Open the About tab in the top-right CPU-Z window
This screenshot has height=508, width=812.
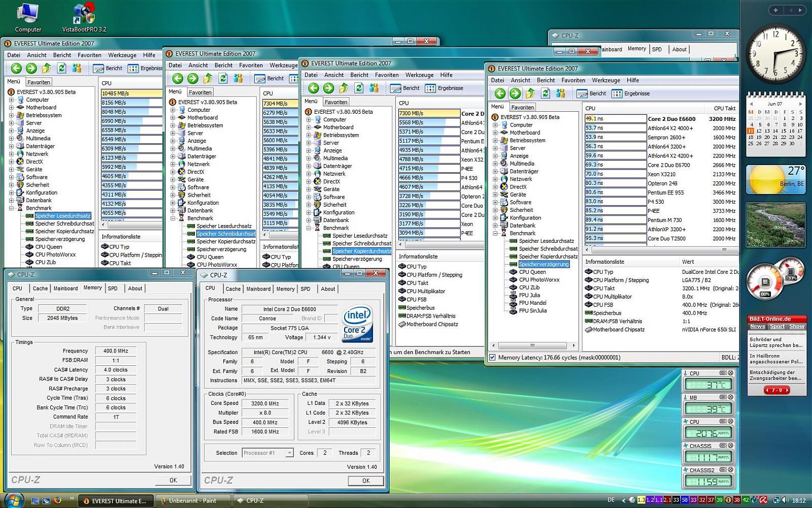[x=680, y=49]
